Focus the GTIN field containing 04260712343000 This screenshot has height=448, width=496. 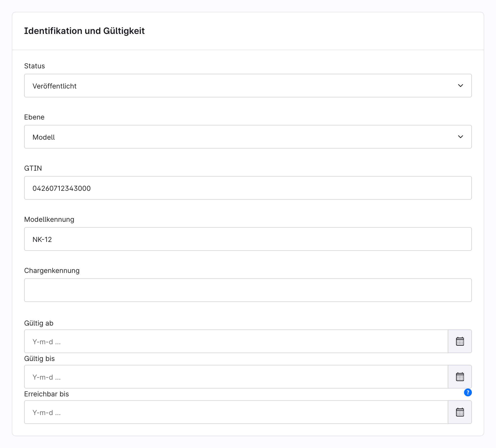pos(248,188)
